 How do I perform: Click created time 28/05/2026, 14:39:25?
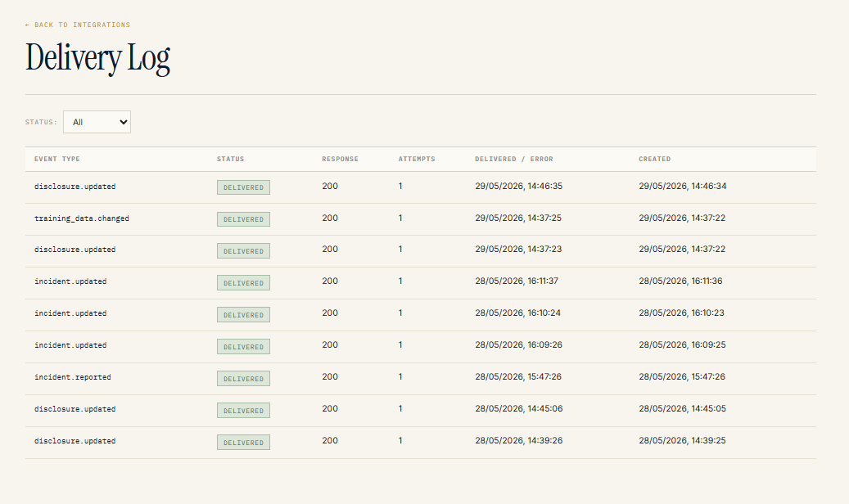682,441
